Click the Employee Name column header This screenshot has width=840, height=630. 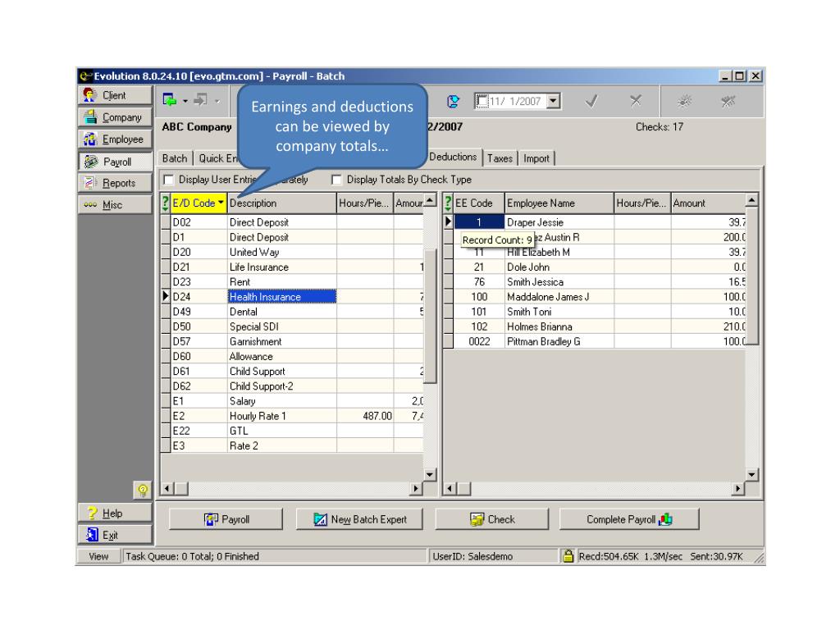click(559, 203)
